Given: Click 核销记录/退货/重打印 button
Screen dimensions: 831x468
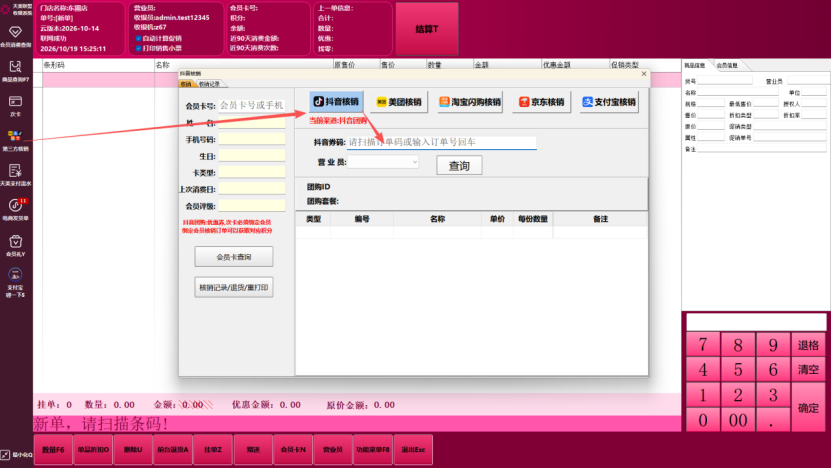Looking at the screenshot, I should click(x=234, y=287).
